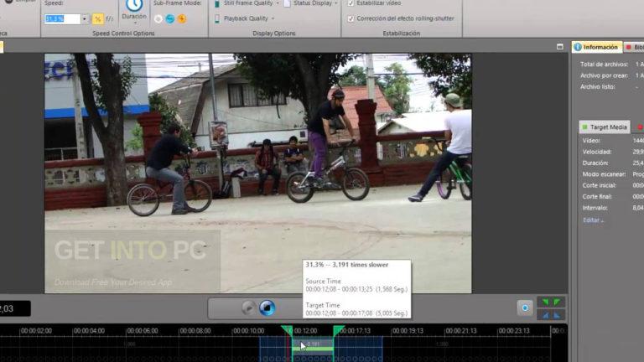Click the 'Corte inicial:' info row
Image resolution: width=644 pixels, height=362 pixels.
coord(612,185)
